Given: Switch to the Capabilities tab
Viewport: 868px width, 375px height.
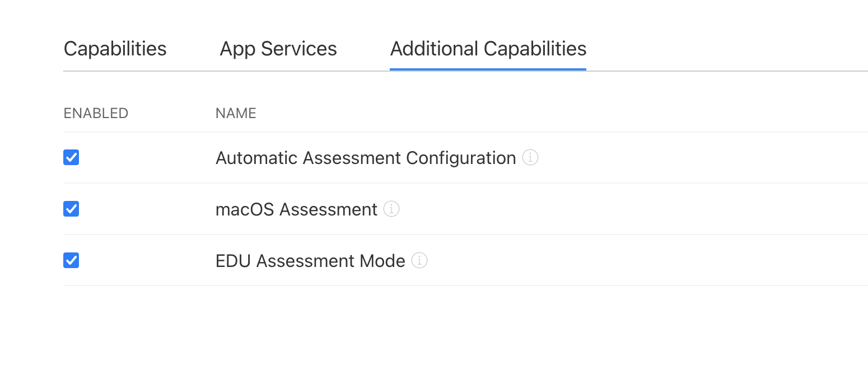Looking at the screenshot, I should [115, 49].
